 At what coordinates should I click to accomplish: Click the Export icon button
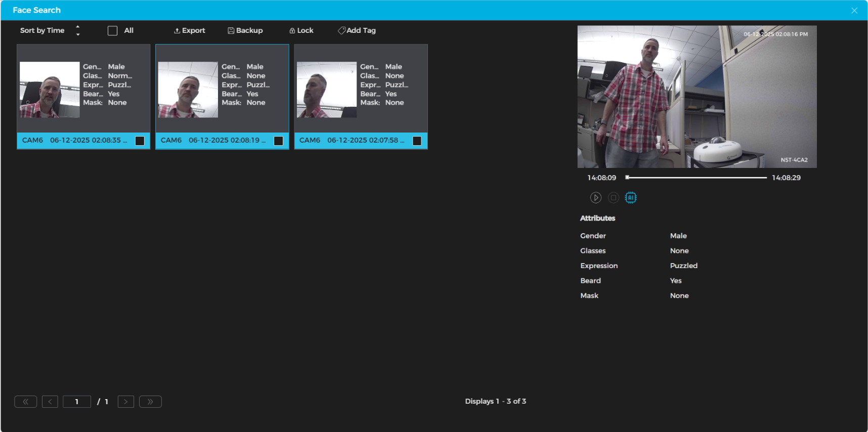177,31
